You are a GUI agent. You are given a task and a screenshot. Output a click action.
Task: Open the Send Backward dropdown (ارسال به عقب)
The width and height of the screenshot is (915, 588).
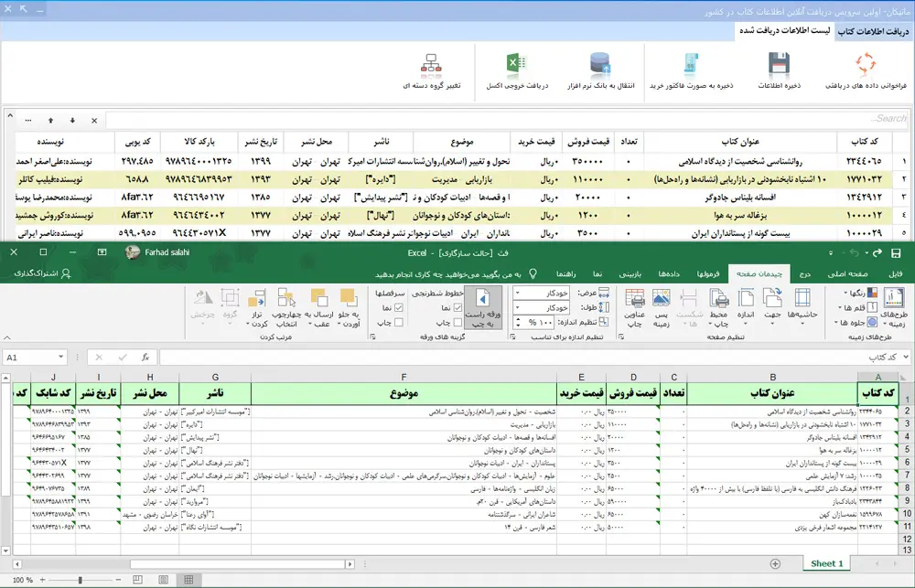tap(319, 307)
